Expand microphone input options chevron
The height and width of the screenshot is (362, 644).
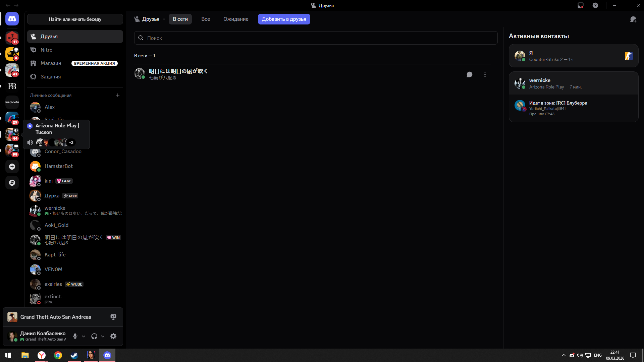(84, 336)
